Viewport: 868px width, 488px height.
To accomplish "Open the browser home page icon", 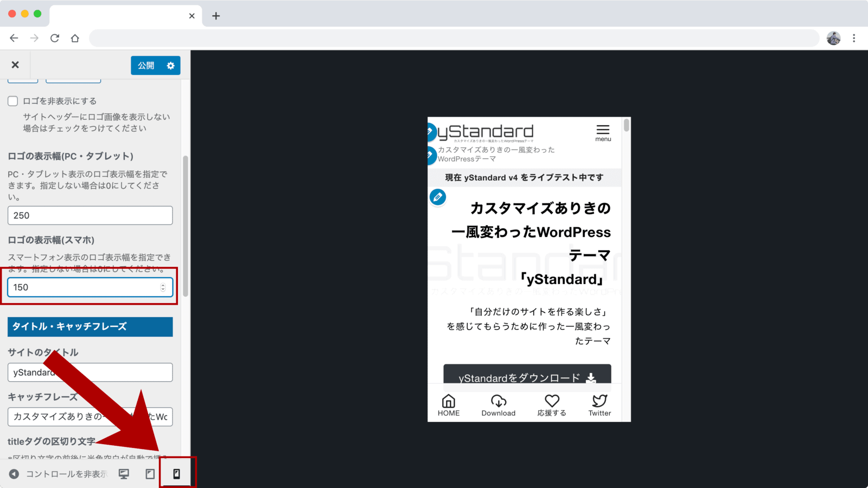I will click(75, 38).
